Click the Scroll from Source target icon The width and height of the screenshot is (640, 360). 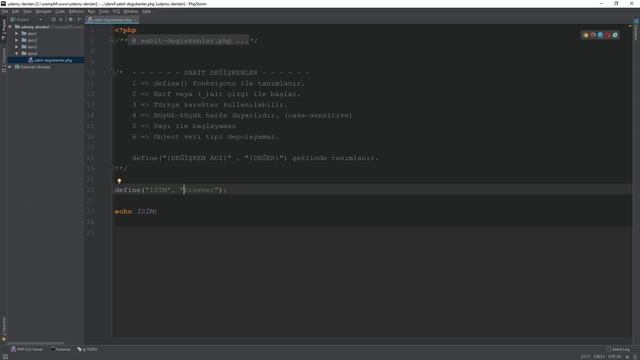[x=53, y=20]
